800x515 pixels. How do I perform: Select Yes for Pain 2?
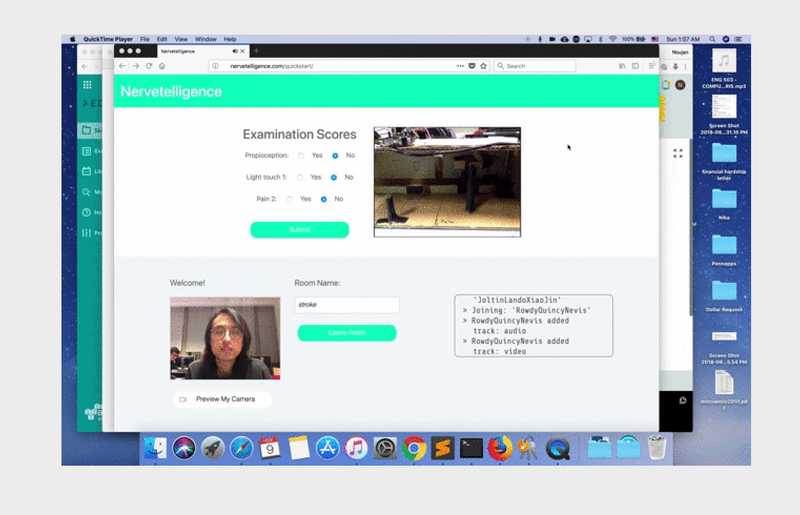289,199
